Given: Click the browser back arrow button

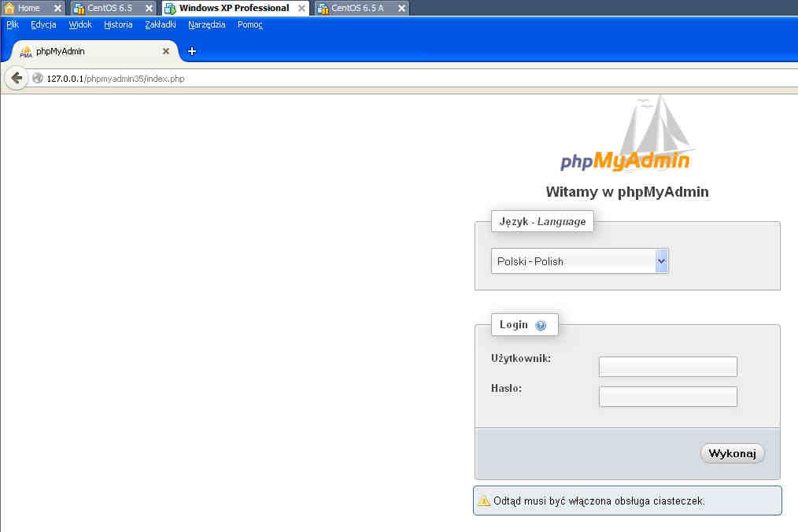Looking at the screenshot, I should coord(17,78).
